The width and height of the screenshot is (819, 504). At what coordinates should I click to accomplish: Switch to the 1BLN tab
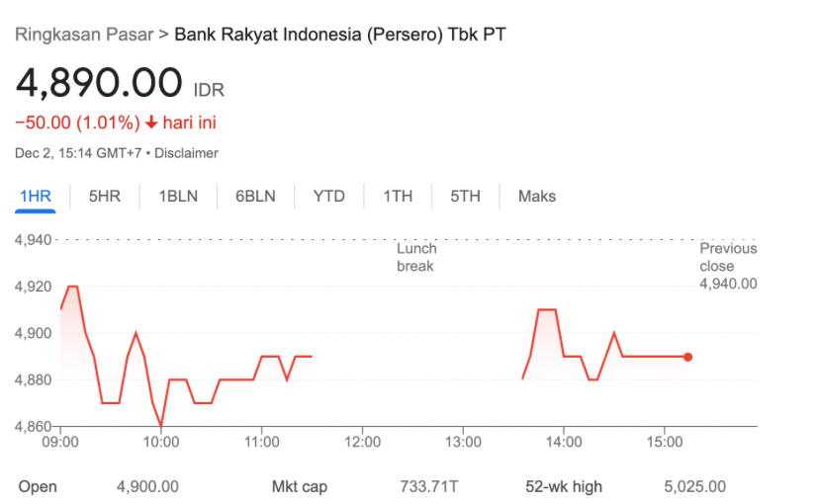pos(178,196)
